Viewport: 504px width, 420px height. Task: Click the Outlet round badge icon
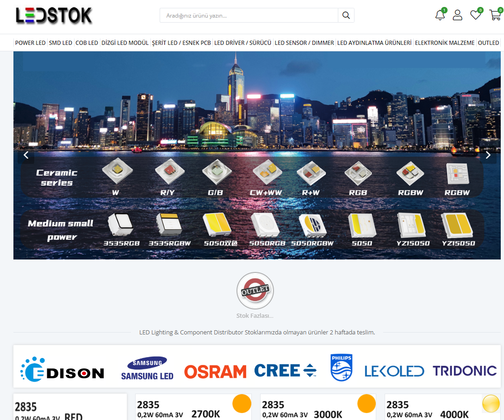[x=255, y=291]
